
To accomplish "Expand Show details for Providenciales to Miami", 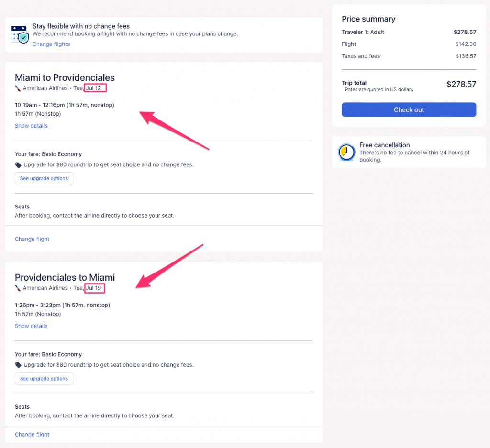I will pos(31,326).
